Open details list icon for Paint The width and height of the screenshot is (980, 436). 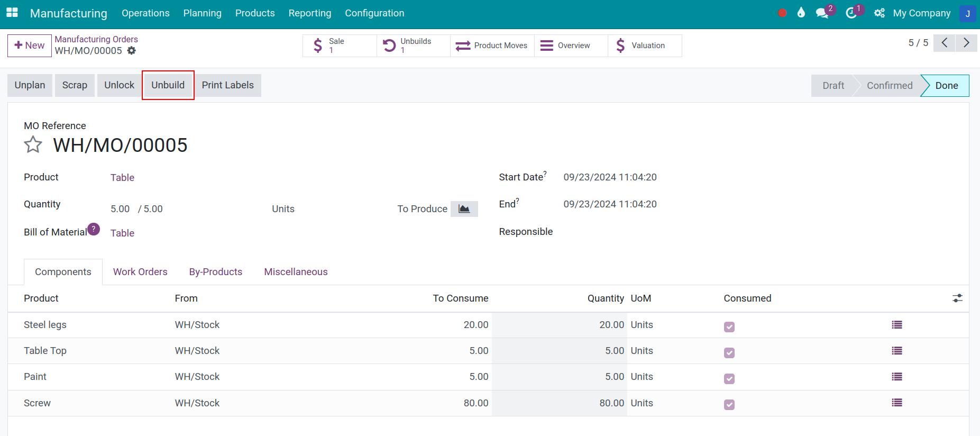click(x=896, y=377)
